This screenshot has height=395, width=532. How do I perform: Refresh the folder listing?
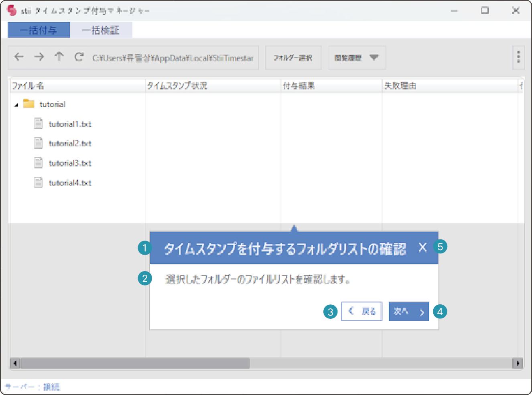click(79, 57)
